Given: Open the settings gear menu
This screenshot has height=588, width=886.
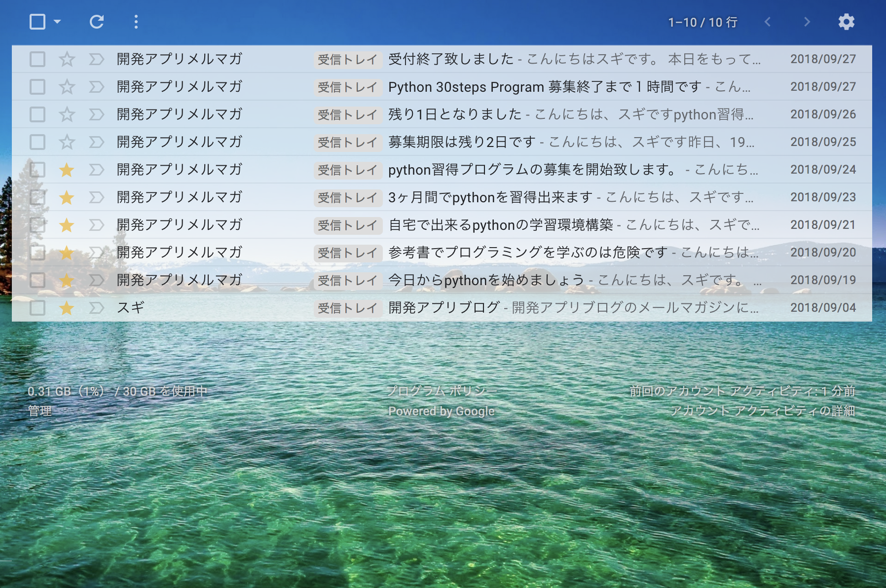Looking at the screenshot, I should click(x=847, y=22).
